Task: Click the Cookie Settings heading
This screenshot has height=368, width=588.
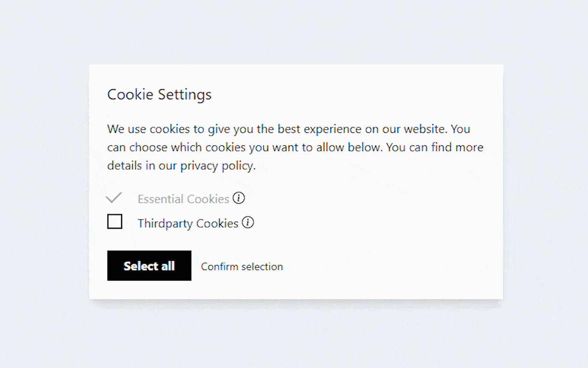Action: (159, 94)
